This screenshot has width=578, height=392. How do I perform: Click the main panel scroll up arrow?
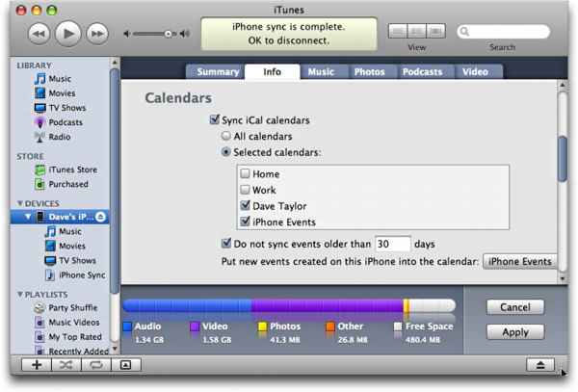[563, 85]
